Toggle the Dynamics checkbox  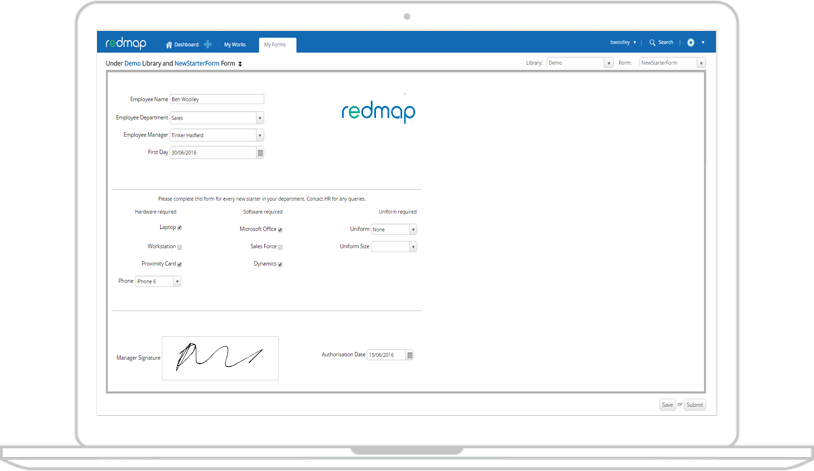point(280,264)
